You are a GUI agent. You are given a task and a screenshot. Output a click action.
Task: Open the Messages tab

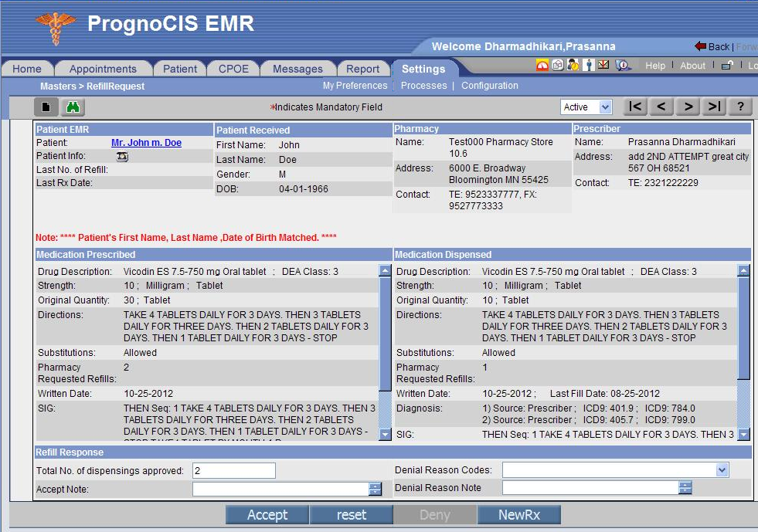point(297,69)
